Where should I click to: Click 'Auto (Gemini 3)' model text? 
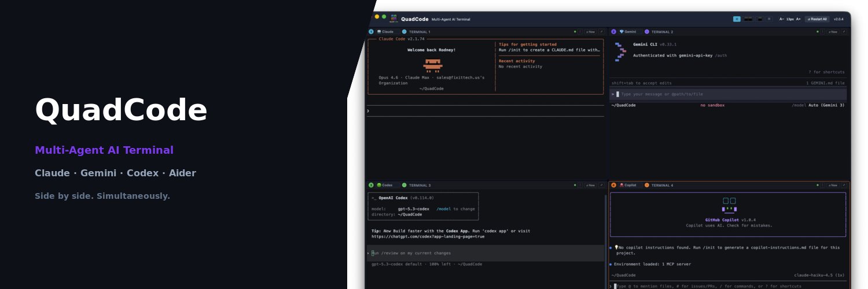click(x=826, y=105)
